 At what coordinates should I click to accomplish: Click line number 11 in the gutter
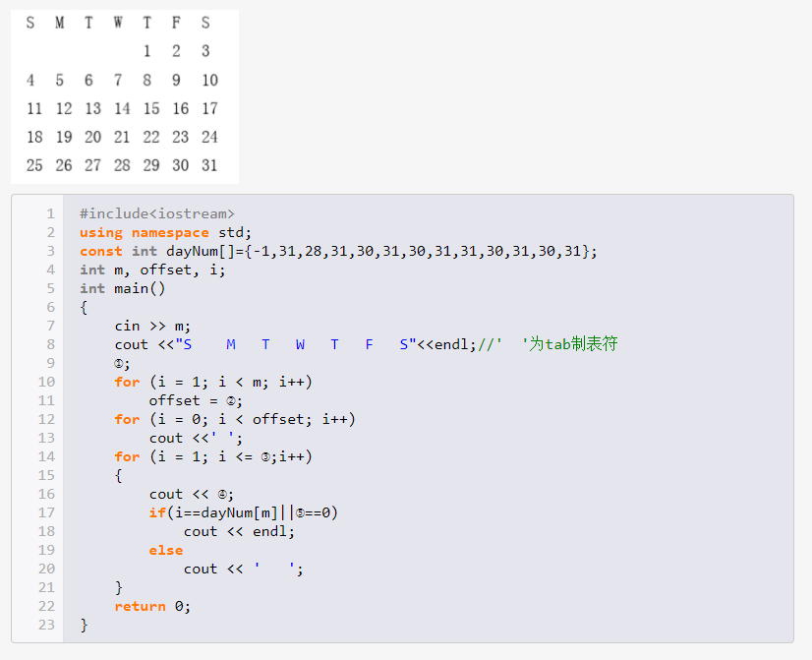[x=46, y=400]
